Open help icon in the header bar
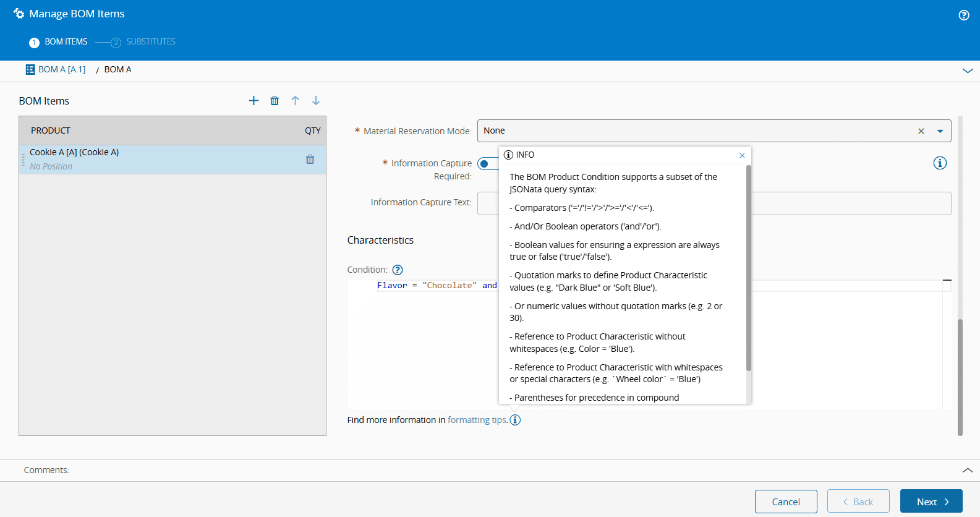 tap(963, 15)
